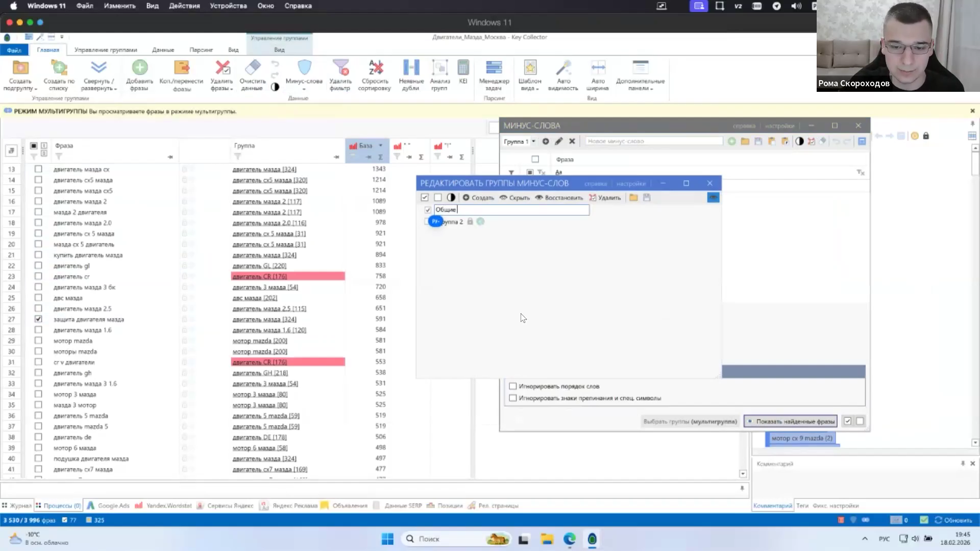Click the 'Новое минус-слово' input field

[654, 141]
